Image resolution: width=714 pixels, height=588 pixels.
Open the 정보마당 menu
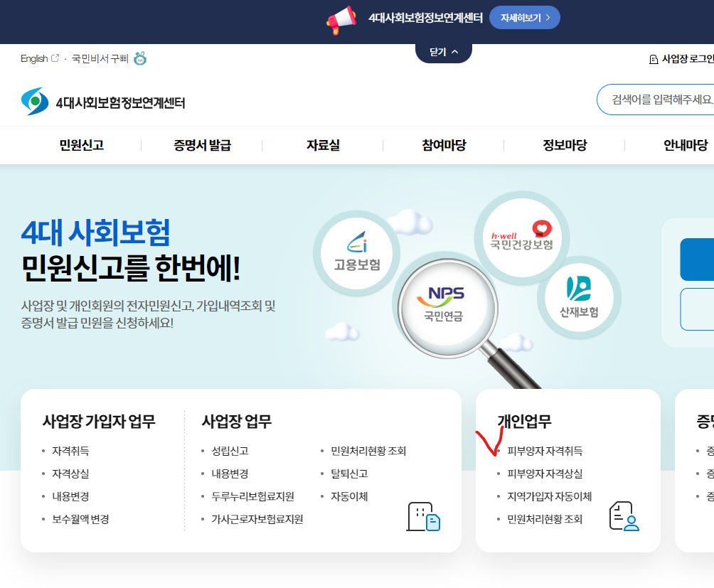coord(565,145)
